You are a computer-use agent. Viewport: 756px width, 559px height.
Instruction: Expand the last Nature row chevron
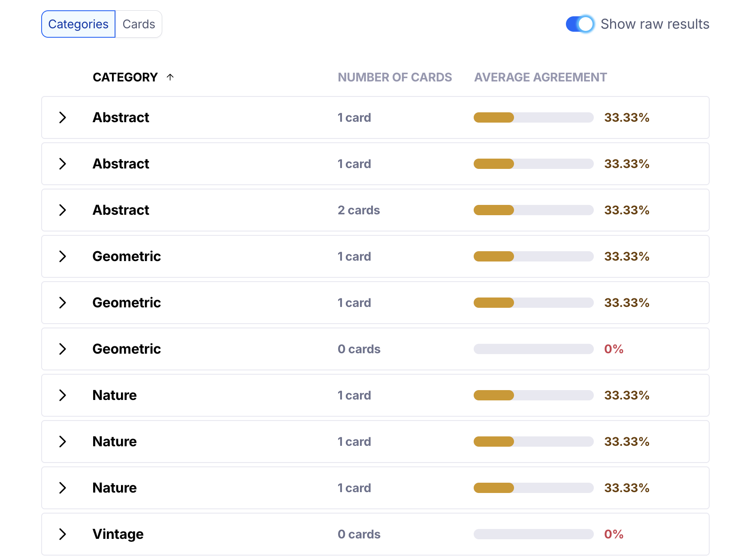(x=63, y=488)
